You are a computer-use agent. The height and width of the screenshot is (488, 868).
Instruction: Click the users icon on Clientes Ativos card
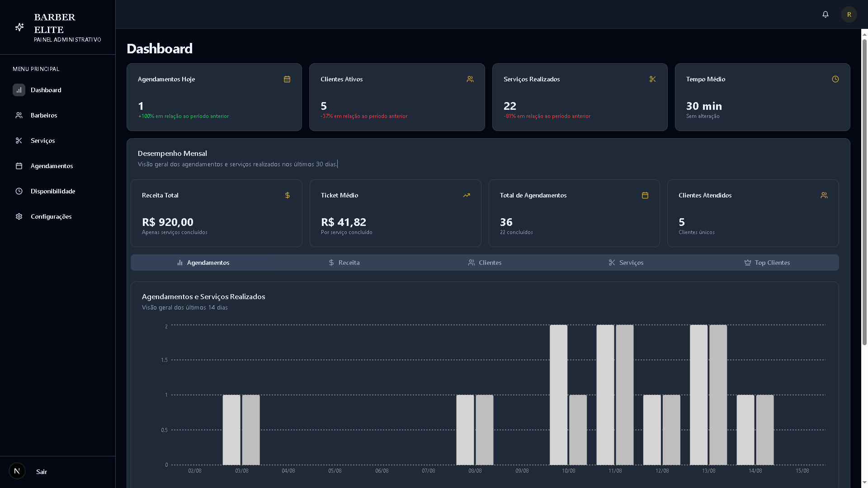(x=470, y=79)
